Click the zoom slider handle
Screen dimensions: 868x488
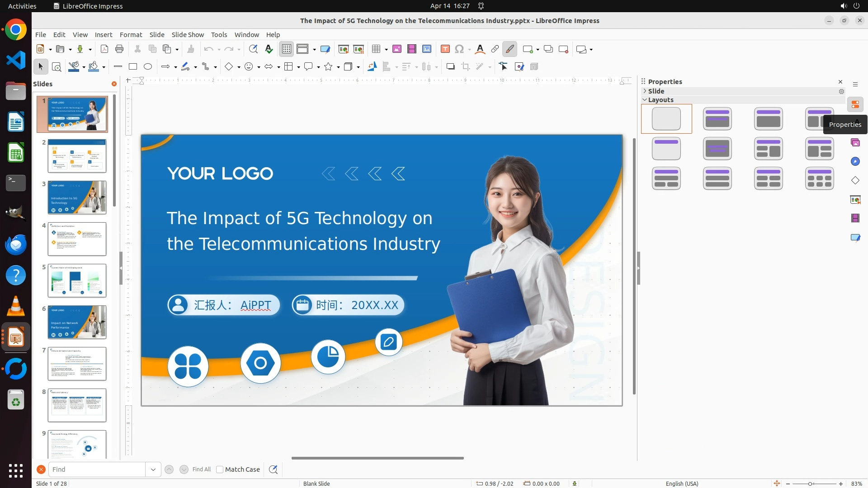tap(810, 484)
